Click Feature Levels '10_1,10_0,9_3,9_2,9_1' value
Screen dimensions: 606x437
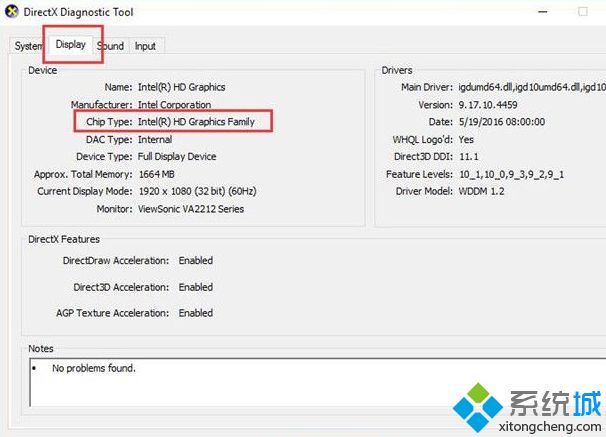coord(511,174)
